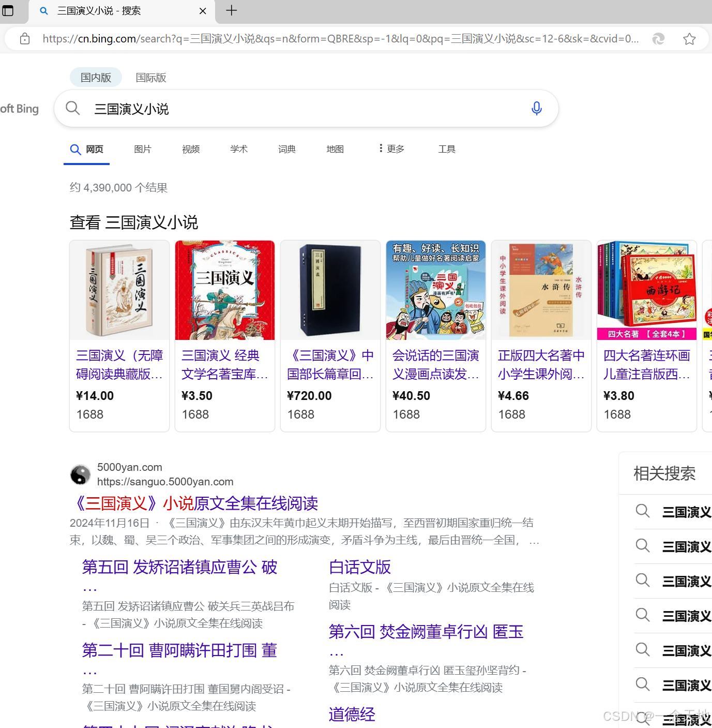Image resolution: width=712 pixels, height=728 pixels.
Task: Click the 约 4,390,000 个结果 count text
Action: click(x=119, y=188)
